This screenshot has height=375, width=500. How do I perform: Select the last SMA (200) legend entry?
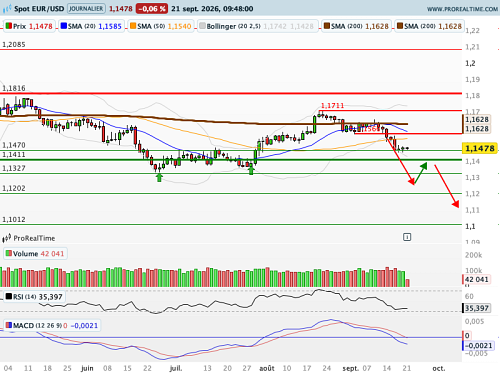point(429,26)
